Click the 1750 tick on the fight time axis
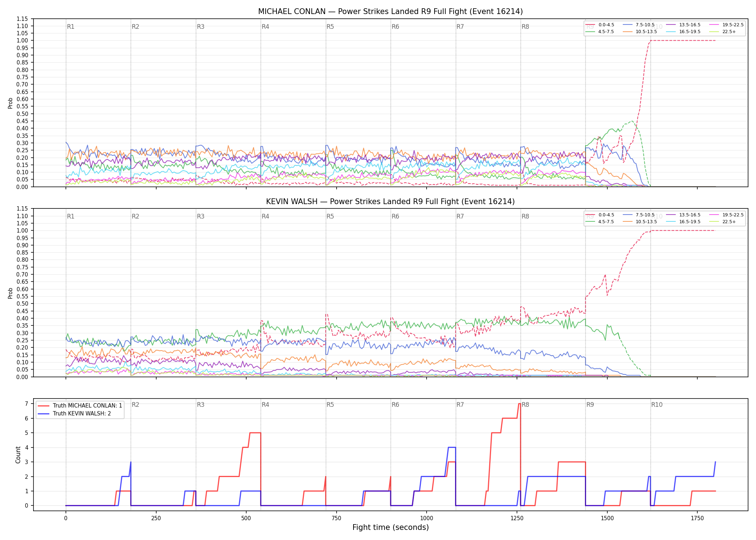Screen dimensions: 756x540 697,518
